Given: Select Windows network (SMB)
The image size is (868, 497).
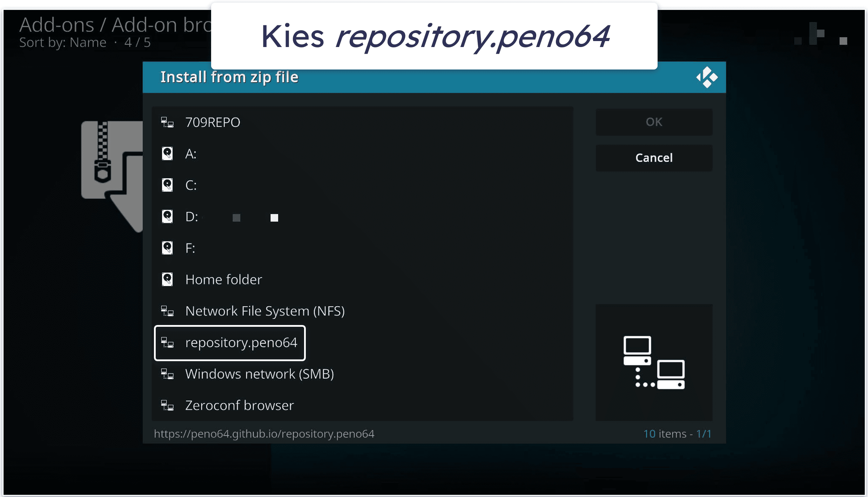Looking at the screenshot, I should pos(362,374).
